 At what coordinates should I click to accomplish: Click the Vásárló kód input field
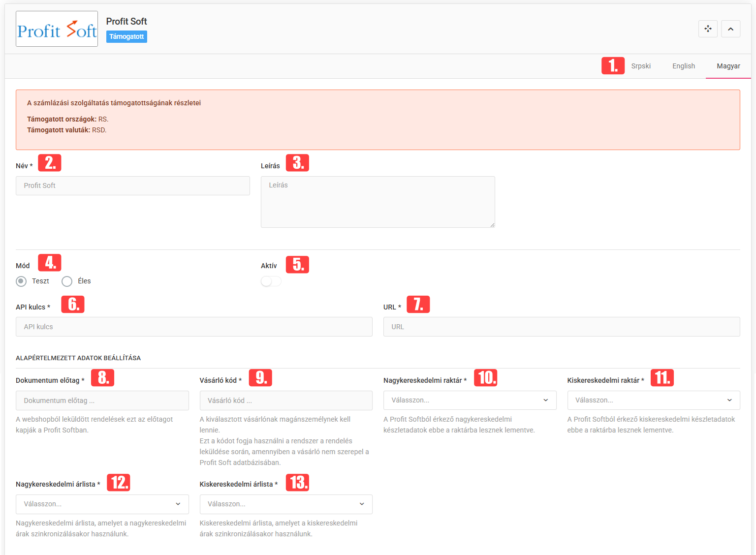click(285, 401)
